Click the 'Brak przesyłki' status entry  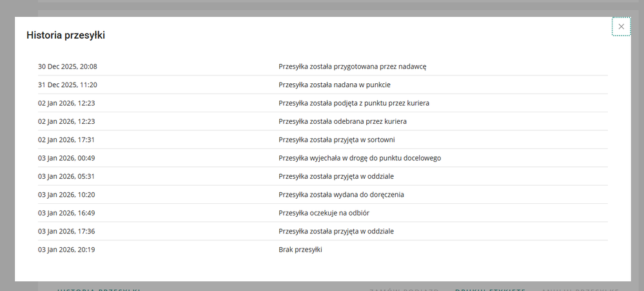point(300,249)
